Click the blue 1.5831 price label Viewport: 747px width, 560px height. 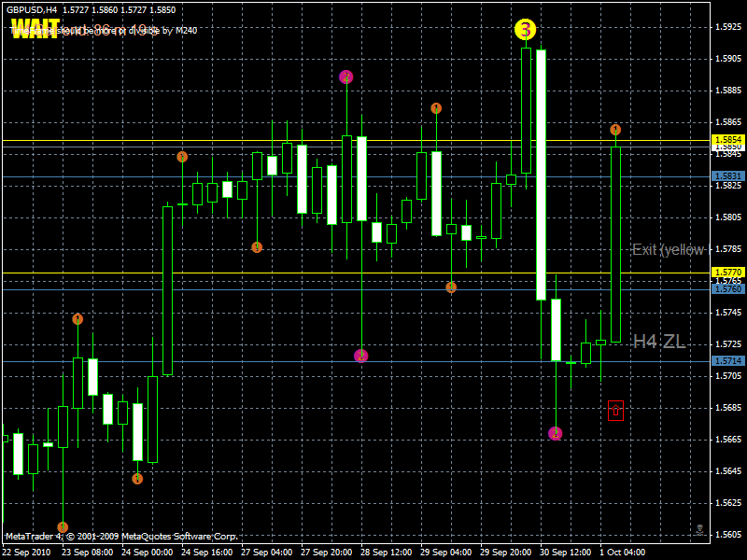pos(728,176)
